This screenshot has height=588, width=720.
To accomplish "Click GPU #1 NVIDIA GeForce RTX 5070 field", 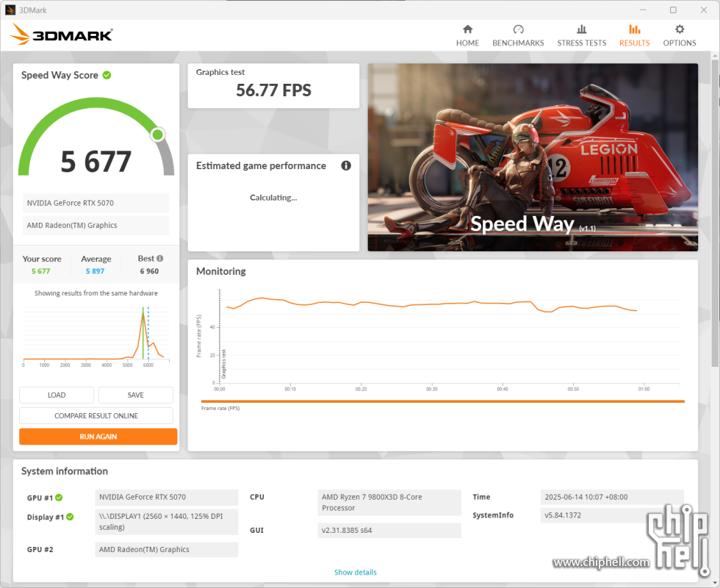I will click(167, 497).
